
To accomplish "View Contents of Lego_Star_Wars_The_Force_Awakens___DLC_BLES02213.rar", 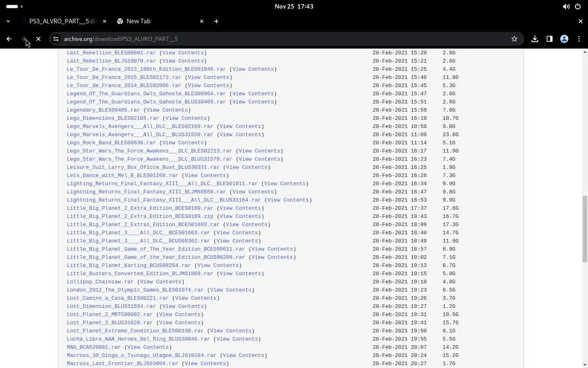I will click(259, 151).
